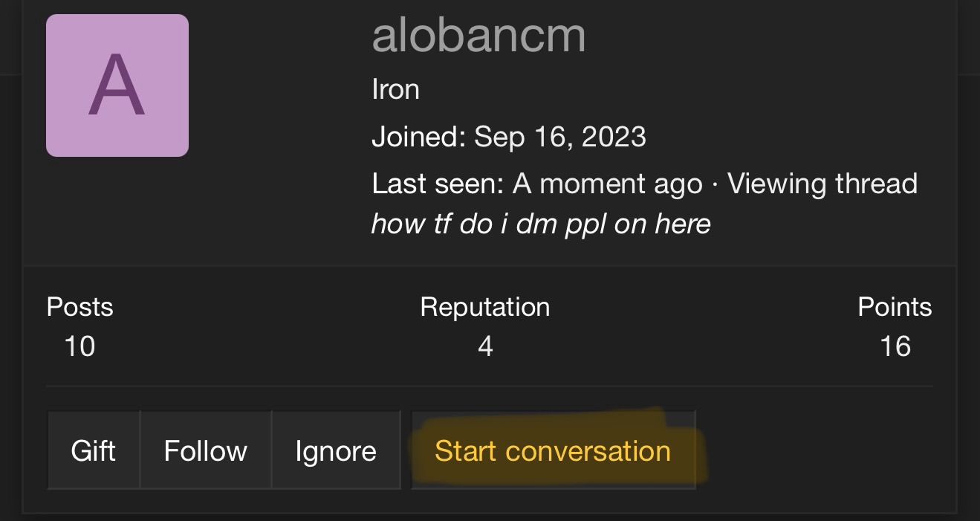980x521 pixels.
Task: Click the highlighted Start conversation button
Action: [x=553, y=451]
